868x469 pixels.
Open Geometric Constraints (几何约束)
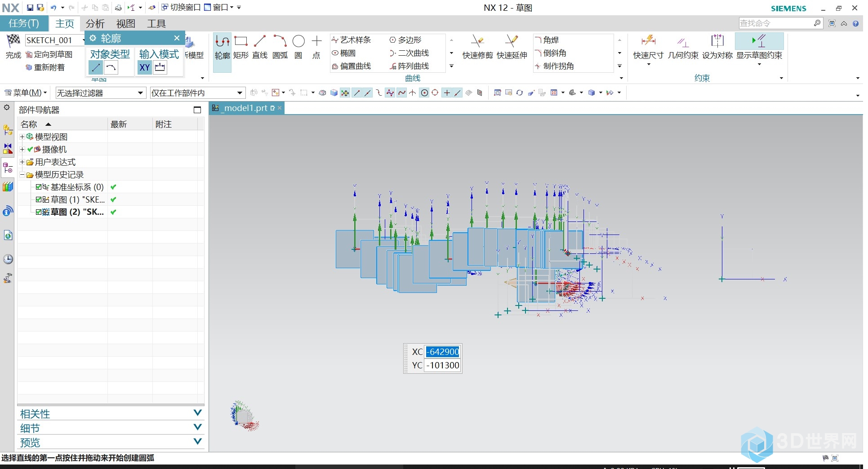(x=683, y=48)
